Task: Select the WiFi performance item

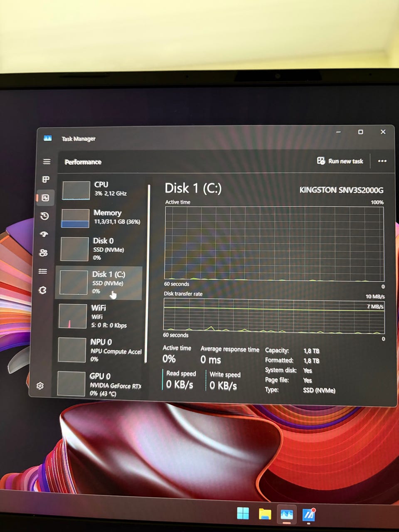Action: [98, 316]
